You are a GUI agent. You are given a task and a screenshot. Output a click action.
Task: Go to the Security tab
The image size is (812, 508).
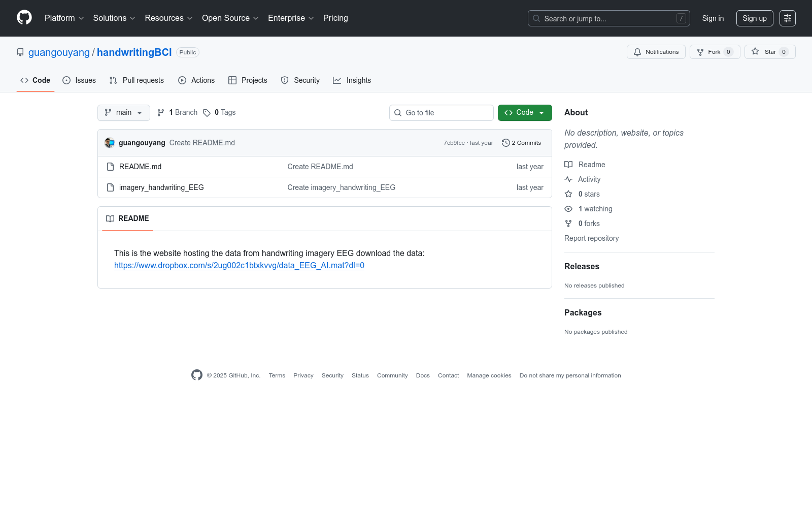click(x=300, y=80)
